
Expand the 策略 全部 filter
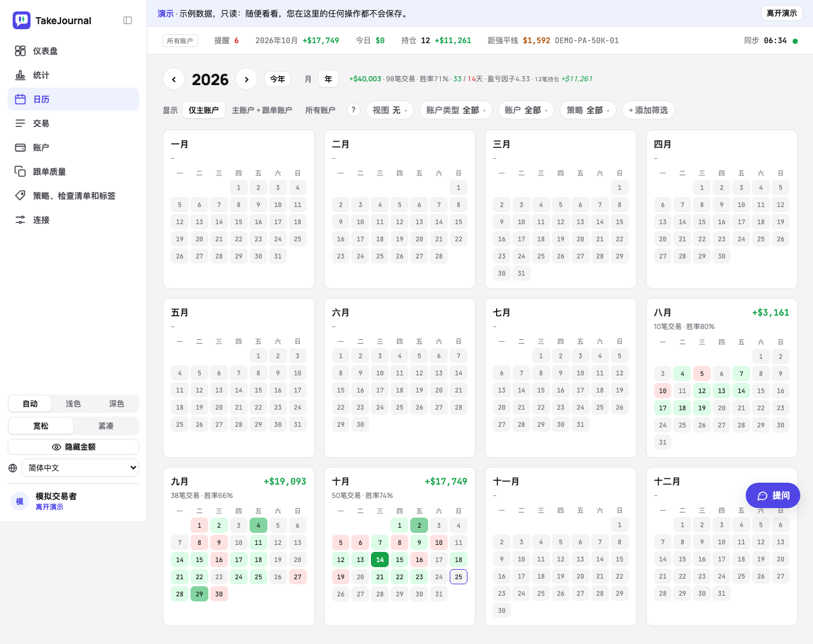pyautogui.click(x=588, y=110)
